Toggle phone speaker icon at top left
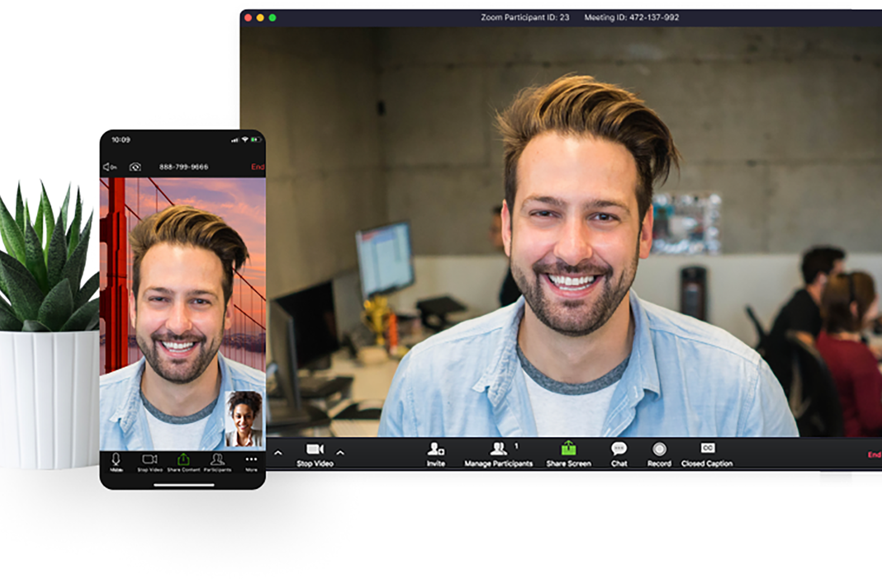This screenshot has height=588, width=882. coord(110,167)
